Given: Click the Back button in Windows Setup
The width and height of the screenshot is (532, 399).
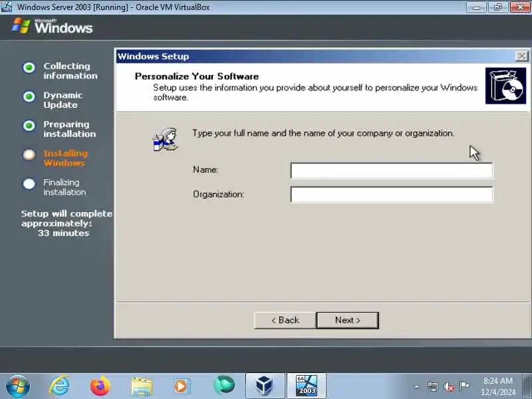Looking at the screenshot, I should click(x=285, y=321).
